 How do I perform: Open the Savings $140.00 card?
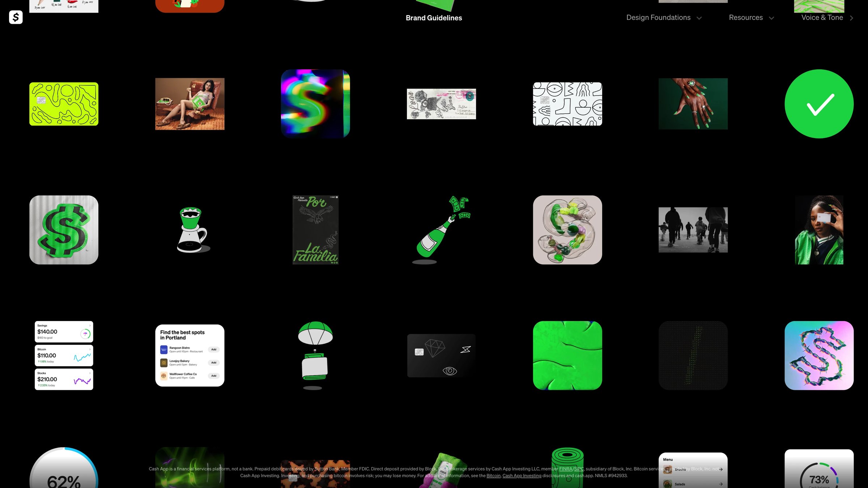64,331
